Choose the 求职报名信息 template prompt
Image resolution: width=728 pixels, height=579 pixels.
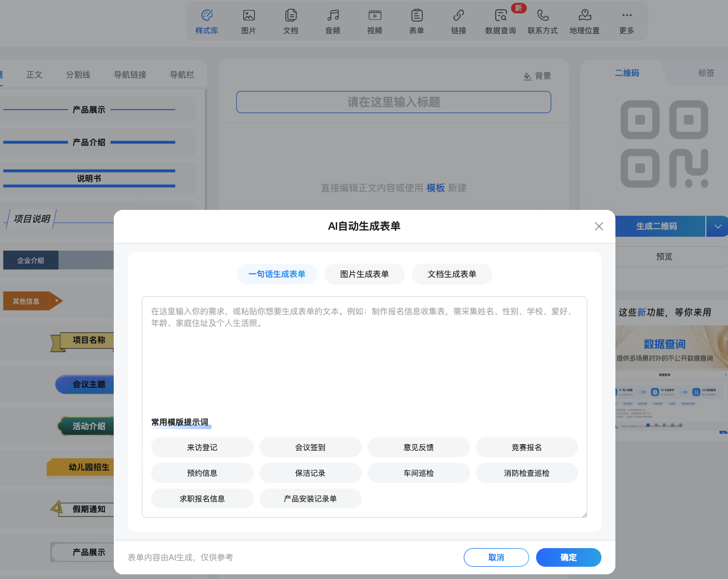[202, 499]
